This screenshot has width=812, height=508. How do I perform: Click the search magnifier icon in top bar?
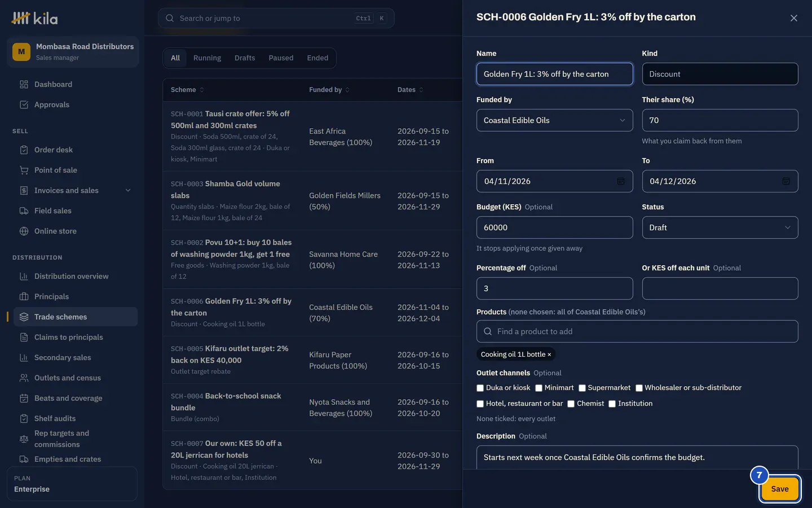click(170, 18)
